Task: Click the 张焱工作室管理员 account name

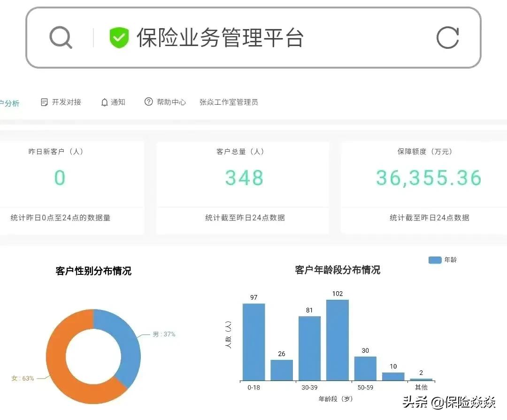Action: pyautogui.click(x=228, y=102)
